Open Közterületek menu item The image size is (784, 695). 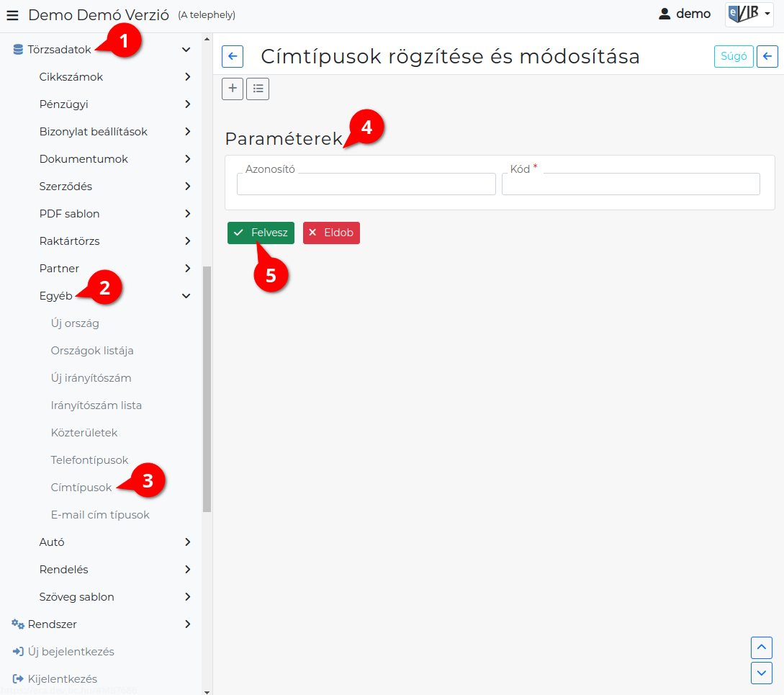84,433
